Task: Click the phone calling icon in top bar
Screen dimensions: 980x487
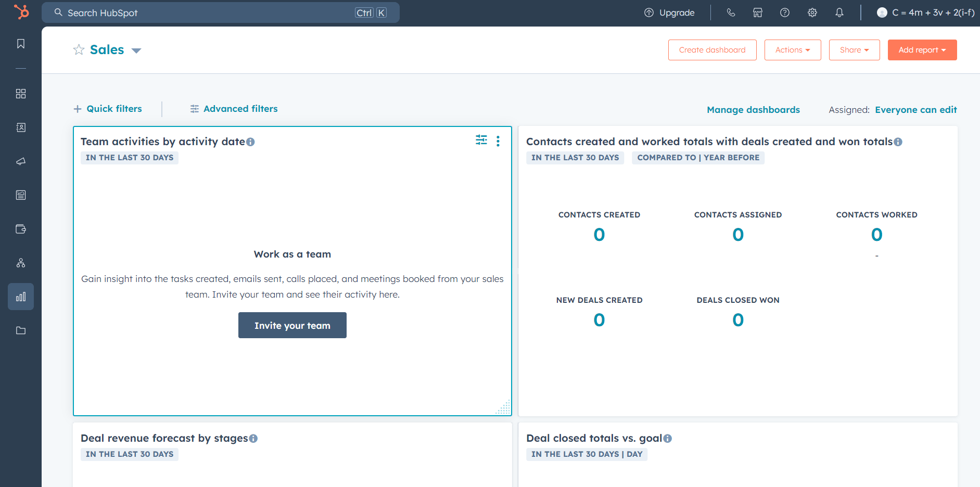Action: 731,12
